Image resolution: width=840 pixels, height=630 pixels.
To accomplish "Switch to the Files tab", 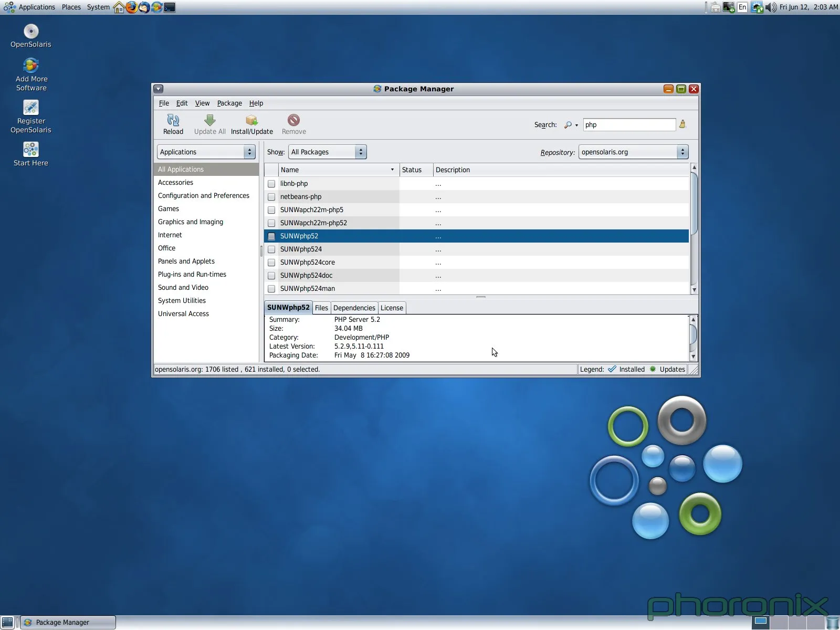I will point(321,308).
